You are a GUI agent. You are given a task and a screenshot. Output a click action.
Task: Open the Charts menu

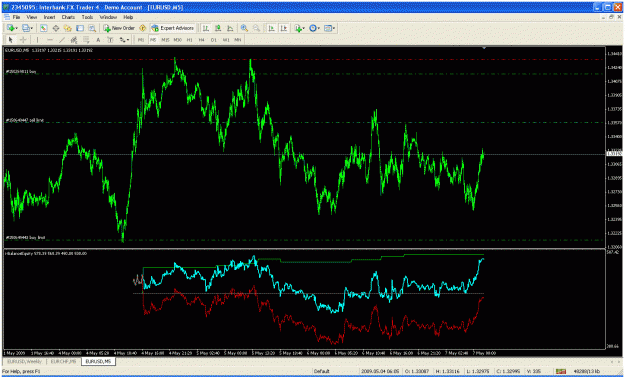68,17
